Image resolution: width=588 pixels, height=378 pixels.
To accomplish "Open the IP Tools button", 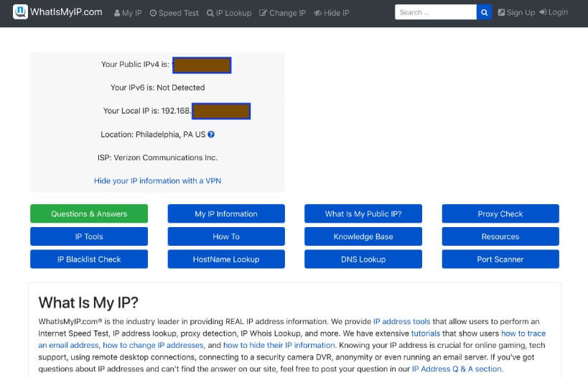I will pos(89,236).
